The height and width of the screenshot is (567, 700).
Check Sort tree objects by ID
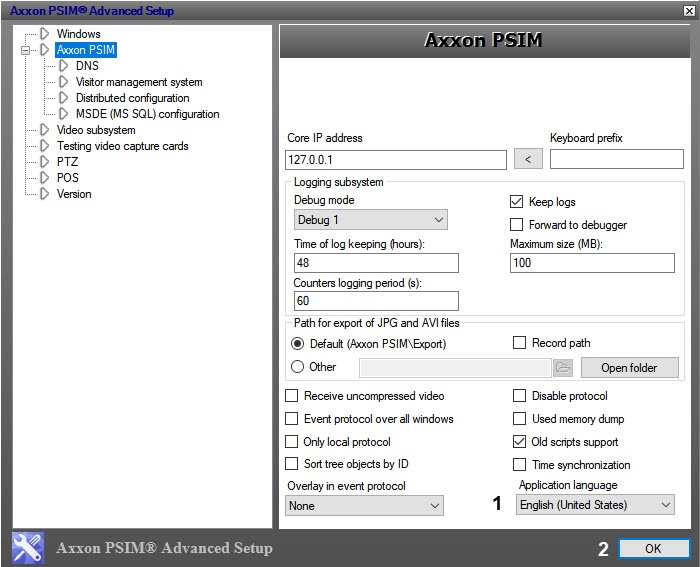(292, 463)
